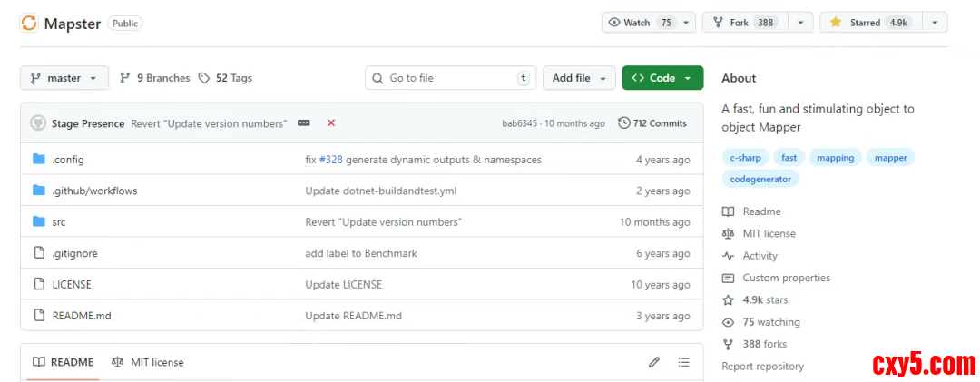Open the master branch dropdown
The width and height of the screenshot is (980, 382).
(64, 78)
